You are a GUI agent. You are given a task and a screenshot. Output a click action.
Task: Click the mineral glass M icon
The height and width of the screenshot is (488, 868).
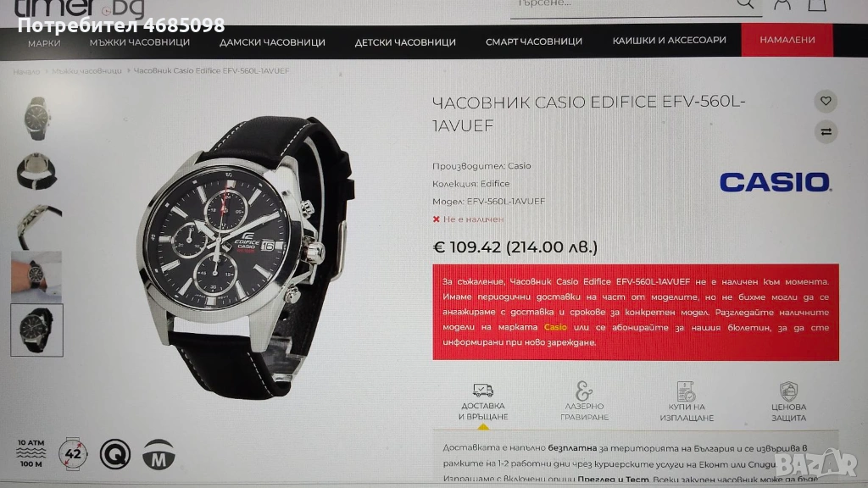(x=159, y=455)
